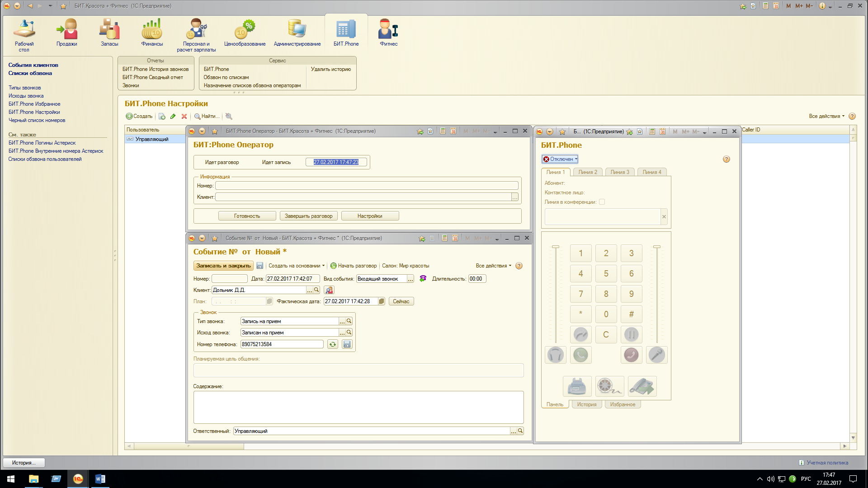Image resolution: width=868 pixels, height=488 pixels.
Task: Open the Отключен status dropdown
Action: coord(560,159)
